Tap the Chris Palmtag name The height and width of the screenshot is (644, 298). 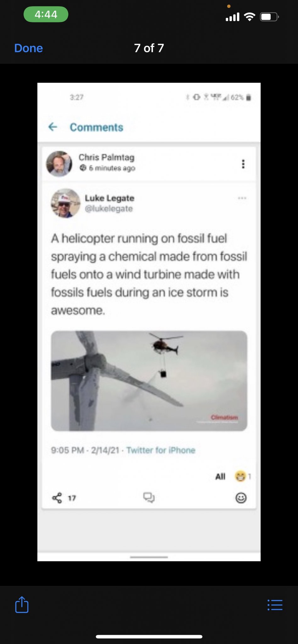[106, 157]
